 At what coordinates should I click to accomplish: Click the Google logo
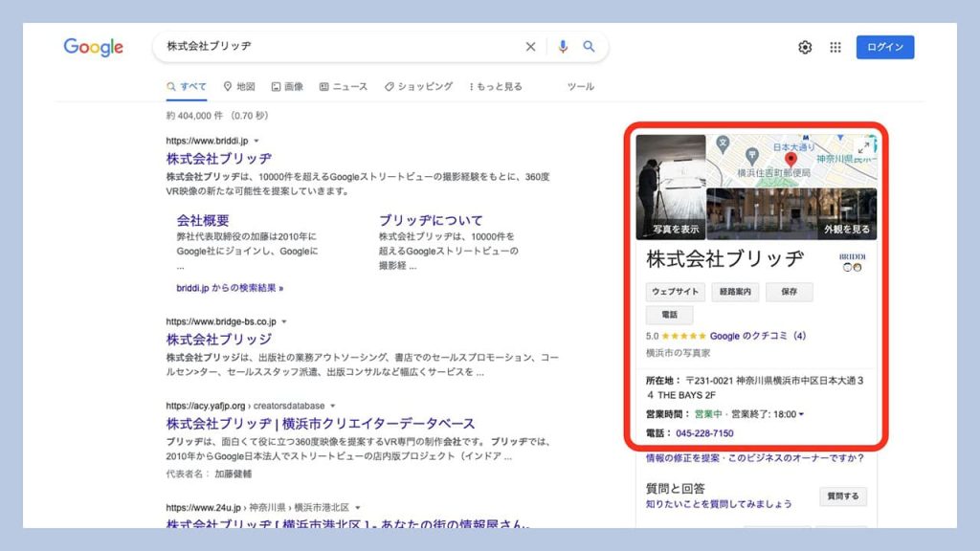pos(93,48)
